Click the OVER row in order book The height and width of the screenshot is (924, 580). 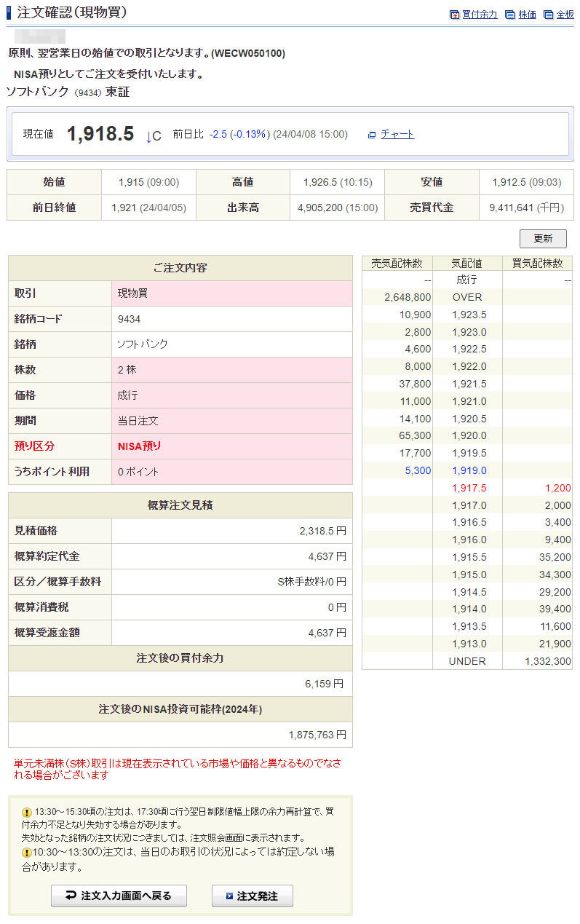point(466,297)
